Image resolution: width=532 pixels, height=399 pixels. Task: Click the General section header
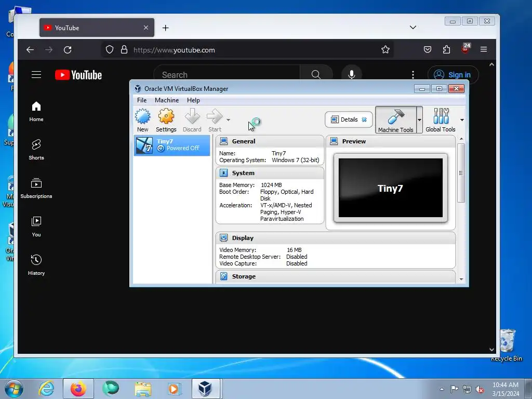pyautogui.click(x=270, y=141)
